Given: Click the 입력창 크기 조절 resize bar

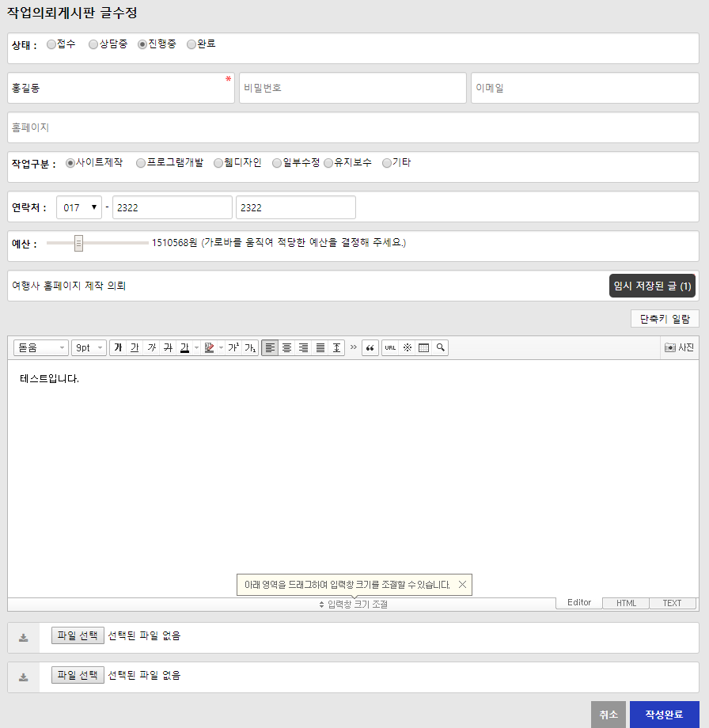Looking at the screenshot, I should click(x=354, y=605).
